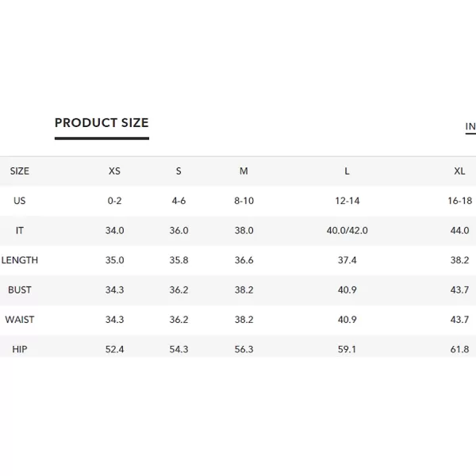
Task: Select the M size column header
Action: pos(244,171)
